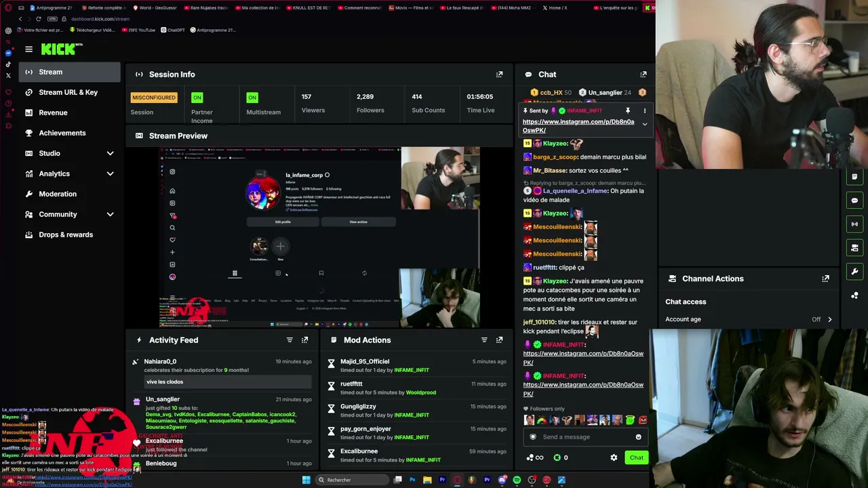
Task: Click the broadcast icon in right sidebar
Action: (854, 224)
